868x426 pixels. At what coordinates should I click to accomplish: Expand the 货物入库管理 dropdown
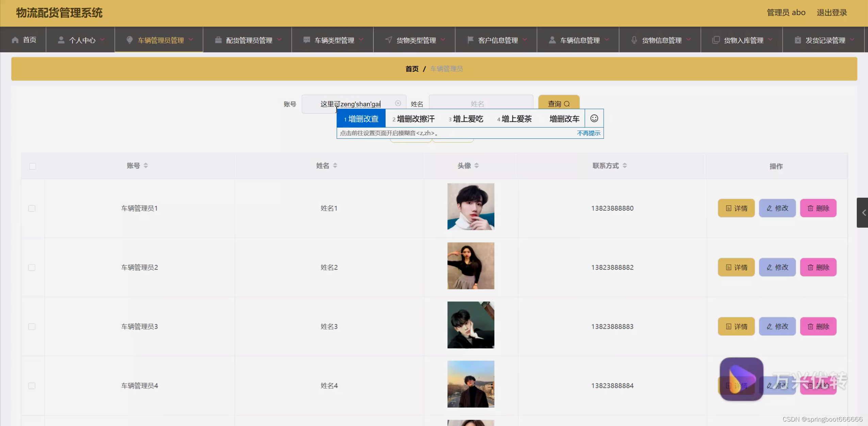[743, 40]
